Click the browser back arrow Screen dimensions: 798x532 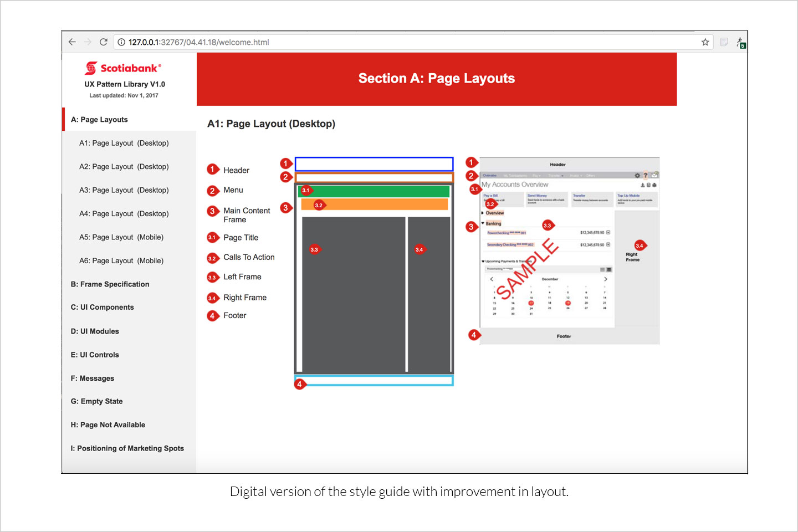(x=72, y=42)
